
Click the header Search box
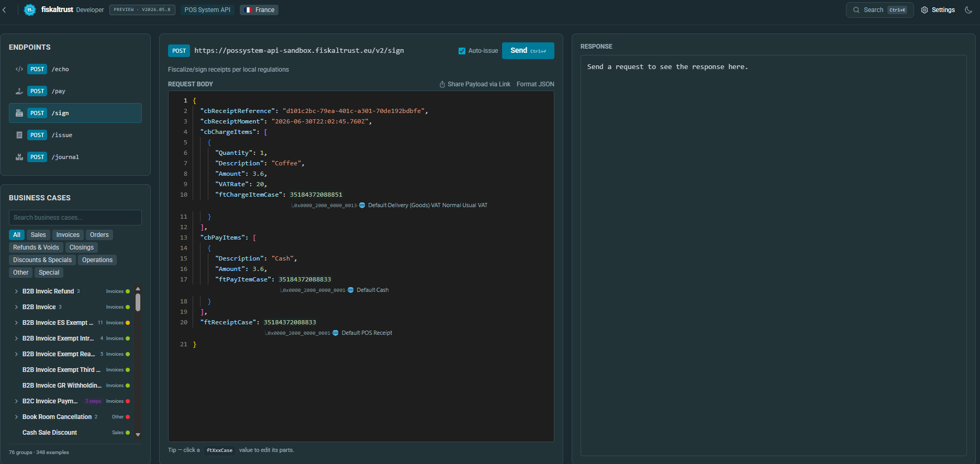click(879, 10)
